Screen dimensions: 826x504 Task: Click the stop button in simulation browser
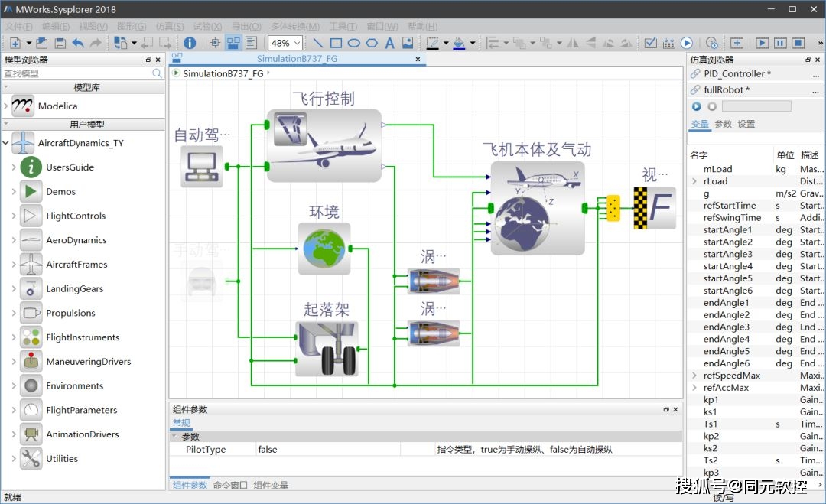712,106
